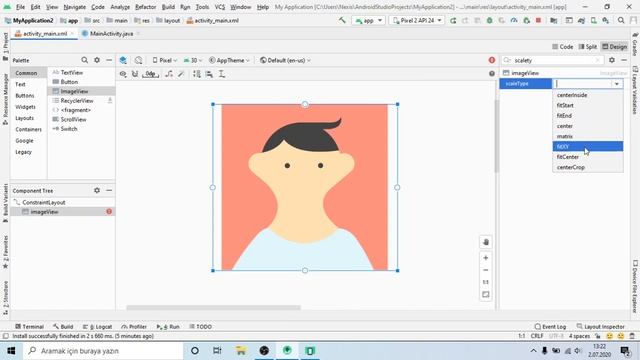The width and height of the screenshot is (640, 360).
Task: Click RecyclerView in the Palette list
Action: [x=77, y=100]
